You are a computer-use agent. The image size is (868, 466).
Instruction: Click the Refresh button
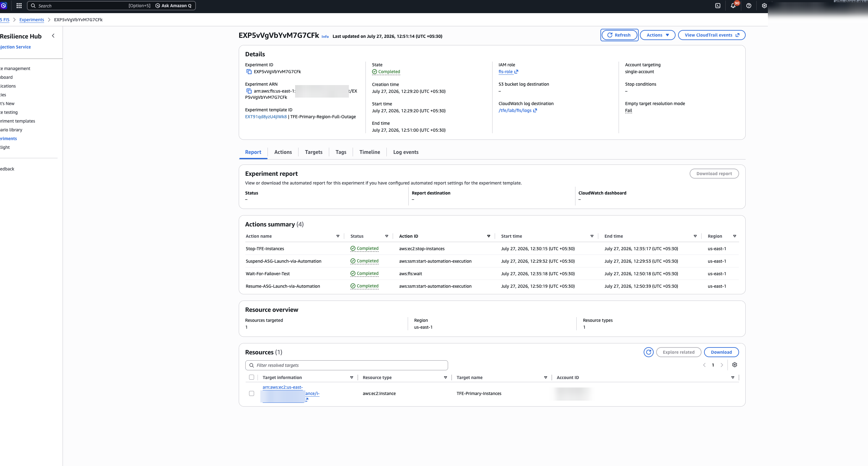click(x=619, y=35)
